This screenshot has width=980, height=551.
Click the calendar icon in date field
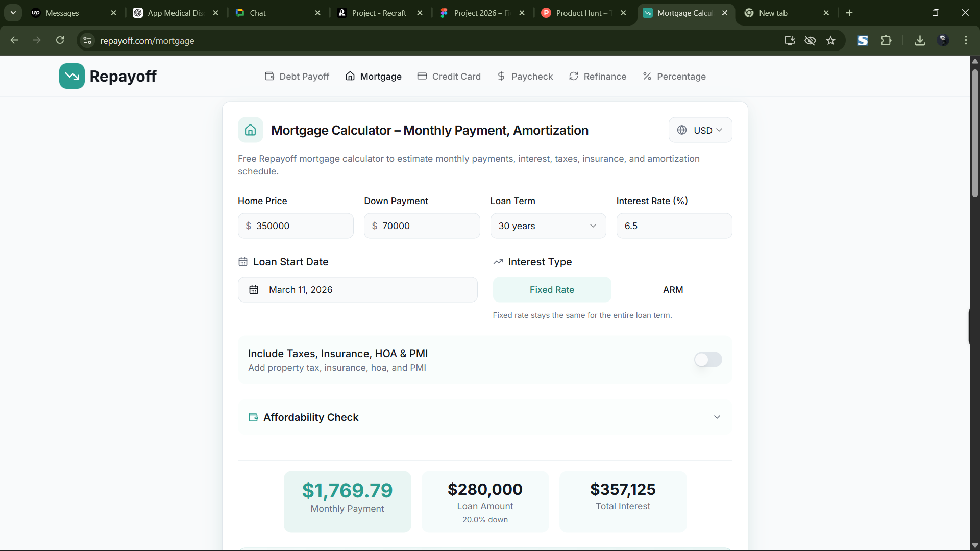pyautogui.click(x=254, y=290)
